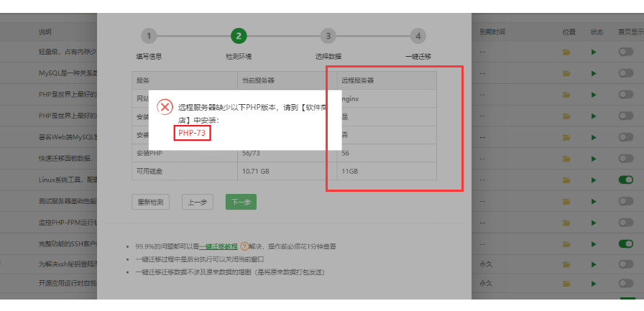Select step 3 选择数据 circle

(x=328, y=36)
